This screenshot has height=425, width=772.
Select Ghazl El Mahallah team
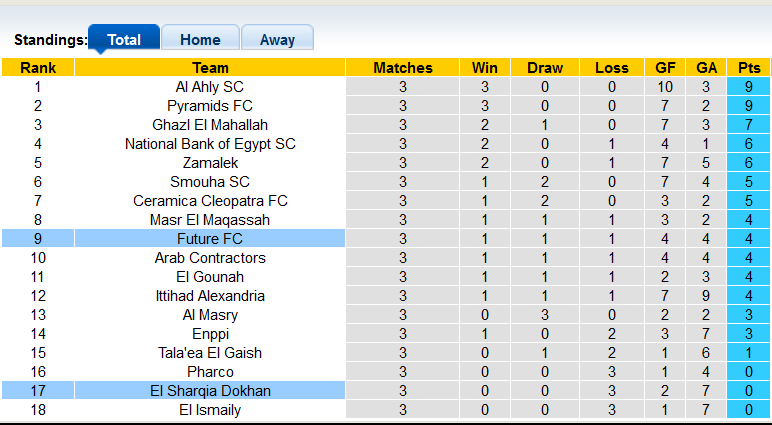coord(210,125)
